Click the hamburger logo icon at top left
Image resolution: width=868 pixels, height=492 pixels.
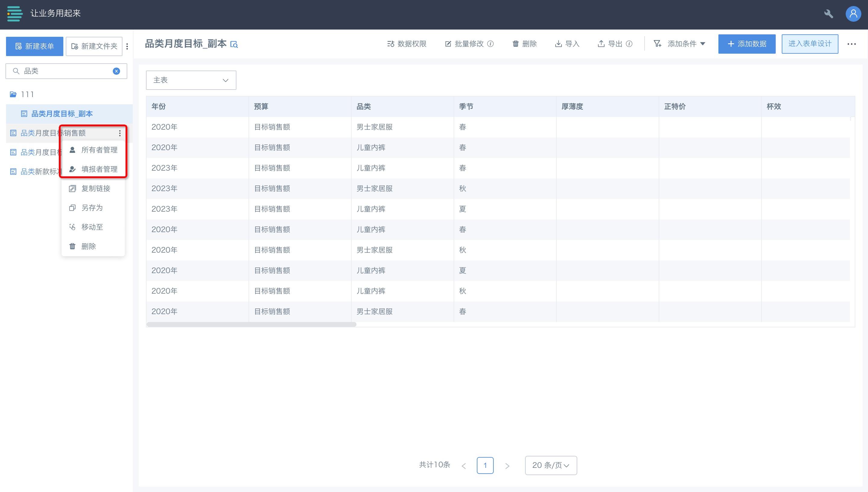[x=14, y=14]
